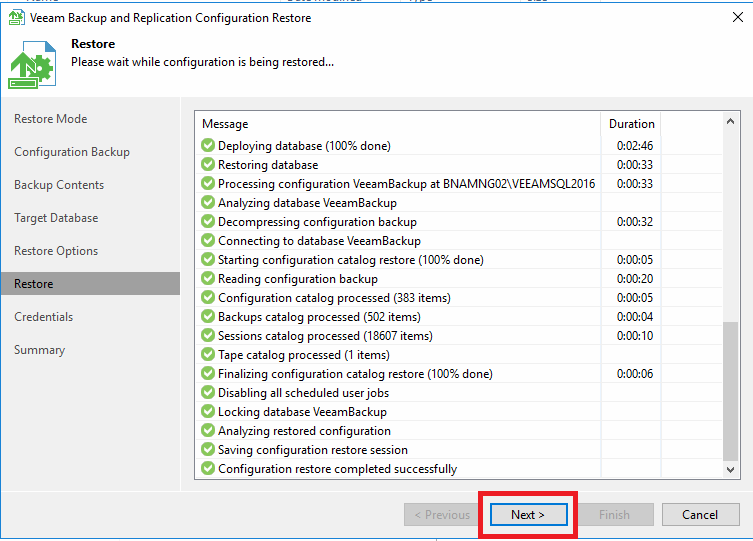753x541 pixels.
Task: Click success icon for Configuration catalog processed
Action: [x=208, y=297]
